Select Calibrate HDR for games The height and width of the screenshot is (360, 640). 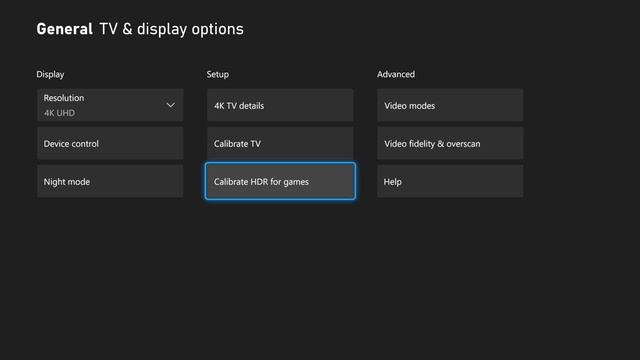tap(280, 181)
